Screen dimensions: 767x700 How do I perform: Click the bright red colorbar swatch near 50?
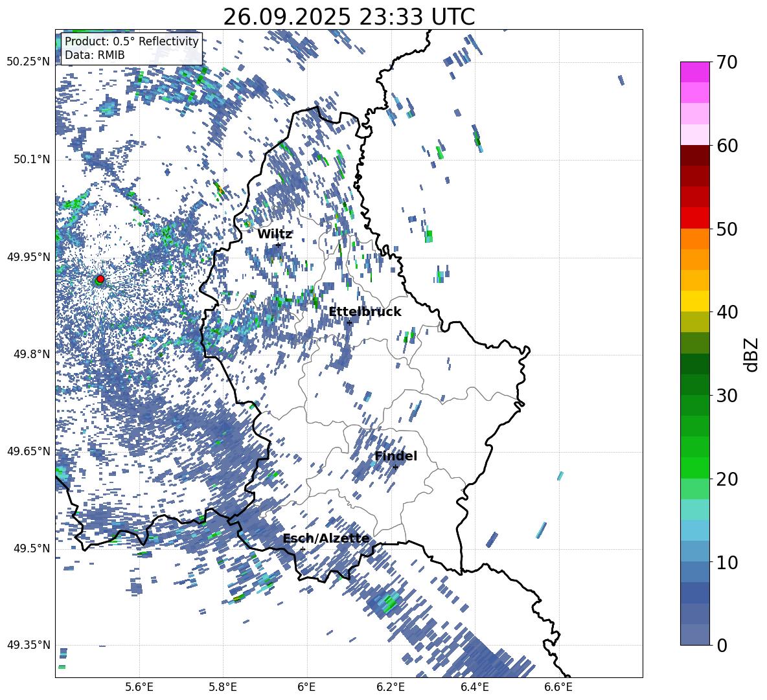coord(694,218)
